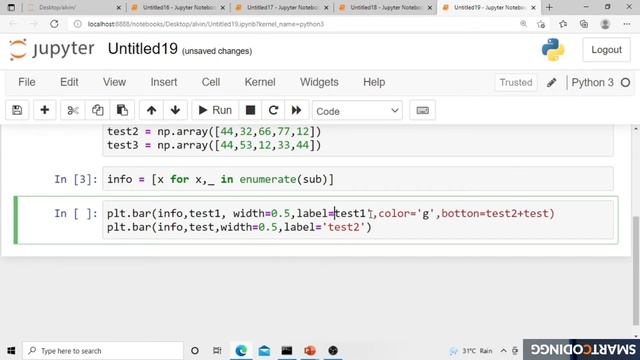Open the browser Collections icon
Viewport: 640px width, 360px height.
[x=584, y=24]
